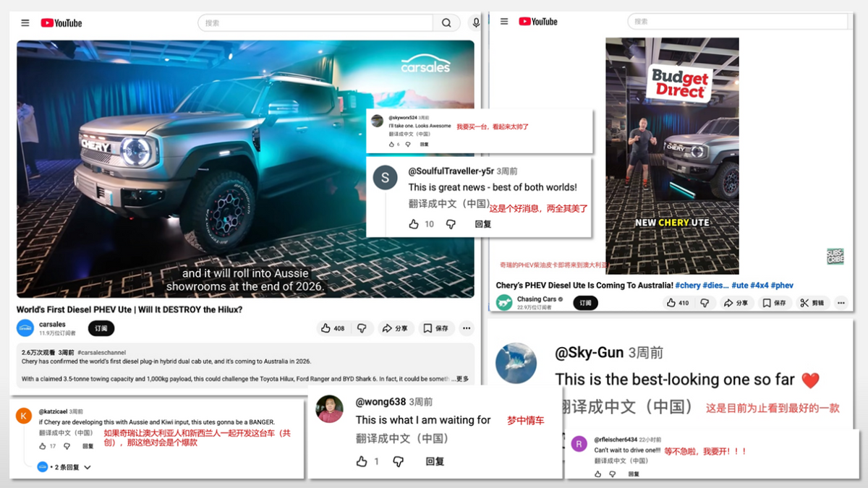The height and width of the screenshot is (488, 868).
Task: Click the 剪辑 clip scissors button
Action: click(812, 303)
